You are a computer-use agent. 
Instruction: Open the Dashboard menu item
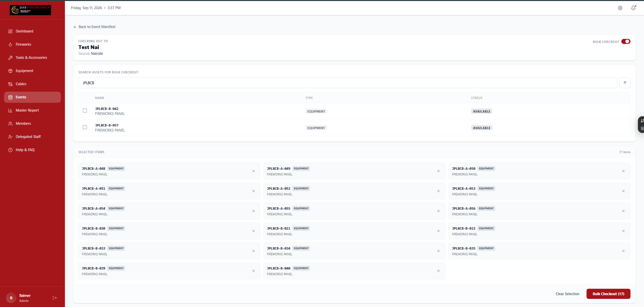point(32,31)
